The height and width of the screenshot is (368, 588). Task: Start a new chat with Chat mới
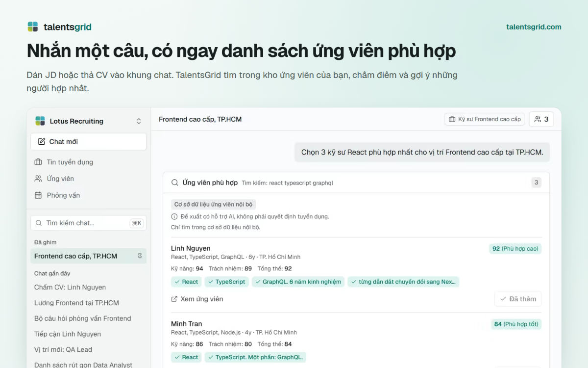(88, 141)
